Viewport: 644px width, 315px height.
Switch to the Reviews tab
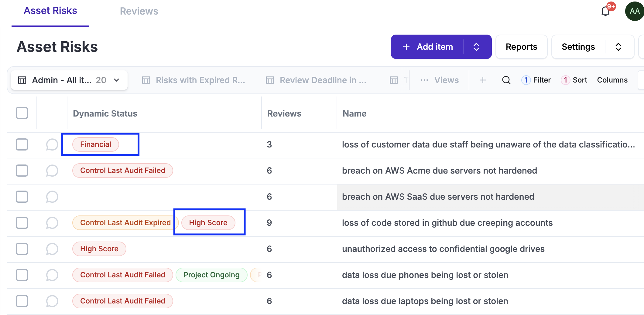(x=139, y=11)
